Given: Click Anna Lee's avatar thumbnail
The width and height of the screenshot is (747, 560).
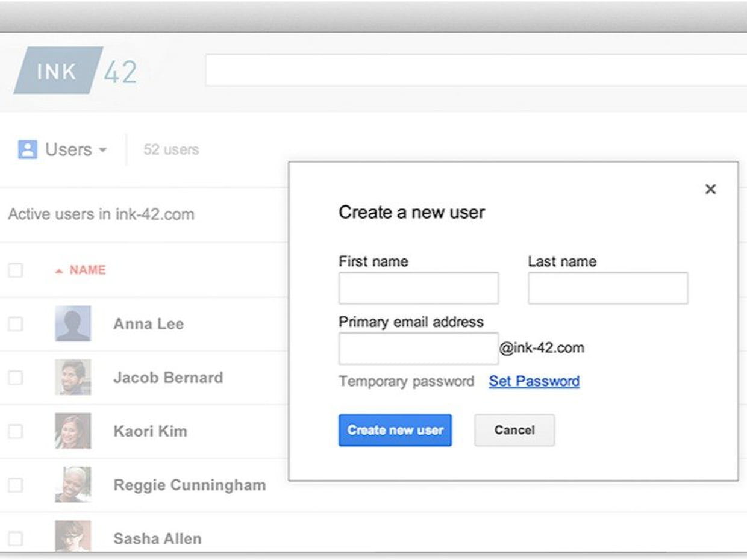Looking at the screenshot, I should click(73, 323).
